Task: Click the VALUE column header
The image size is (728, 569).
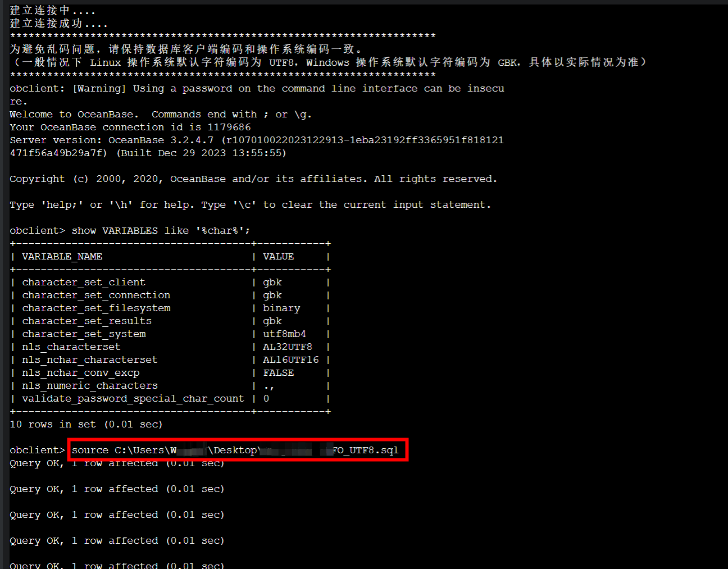Action: pos(278,256)
